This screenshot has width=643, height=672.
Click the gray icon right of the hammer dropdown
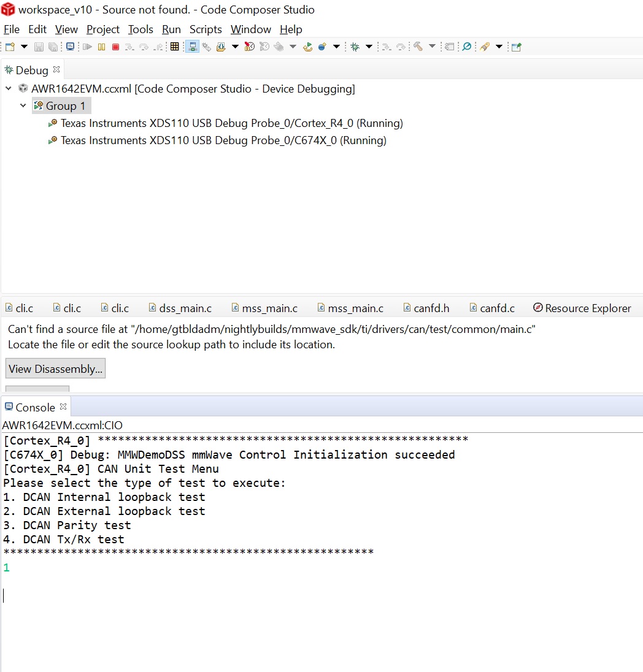[x=449, y=47]
